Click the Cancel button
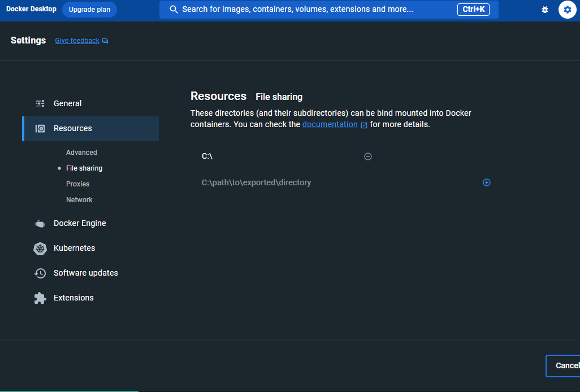Viewport: 580px width, 392px height. tap(563, 366)
